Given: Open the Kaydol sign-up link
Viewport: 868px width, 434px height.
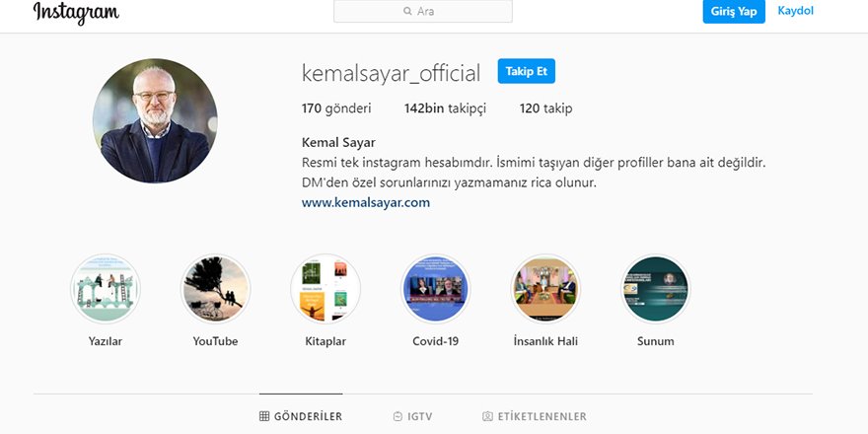Looking at the screenshot, I should click(795, 11).
